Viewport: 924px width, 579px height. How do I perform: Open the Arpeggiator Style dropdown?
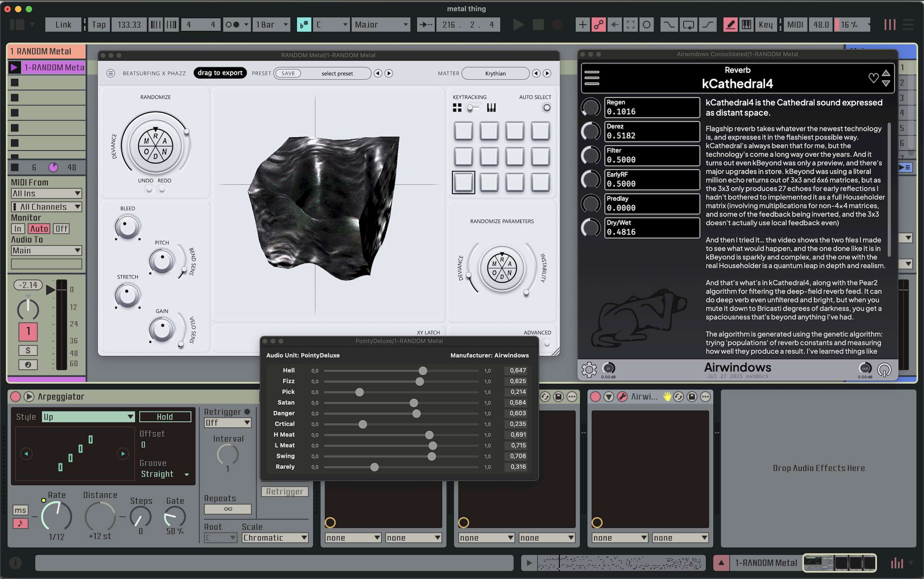[88, 417]
